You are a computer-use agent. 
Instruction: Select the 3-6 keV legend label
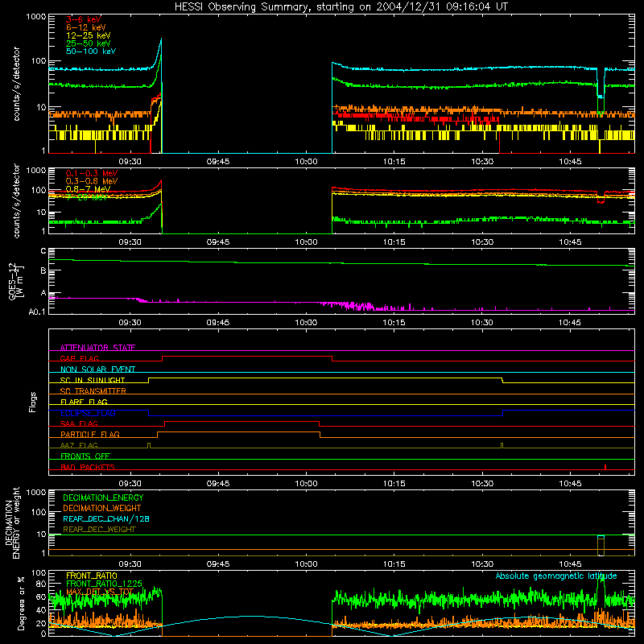[x=83, y=19]
